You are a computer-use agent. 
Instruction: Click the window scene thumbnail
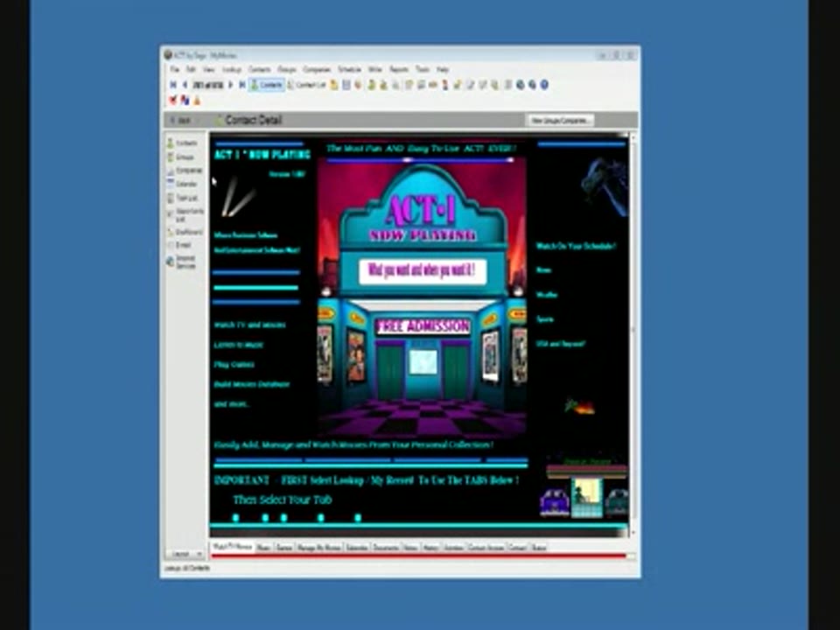[x=586, y=498]
